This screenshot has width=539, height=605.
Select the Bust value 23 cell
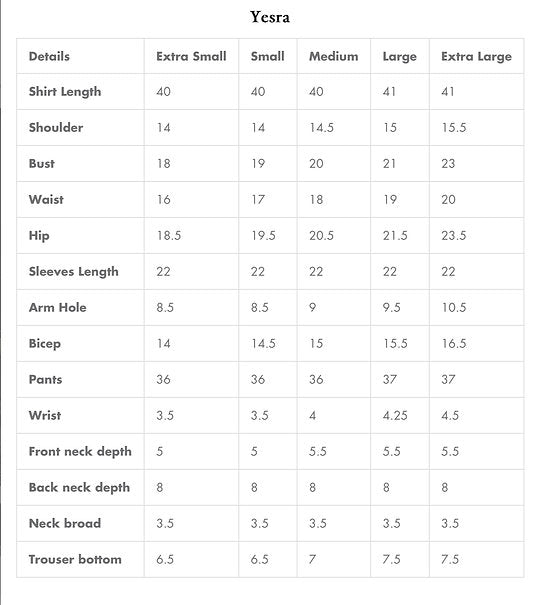tap(476, 164)
